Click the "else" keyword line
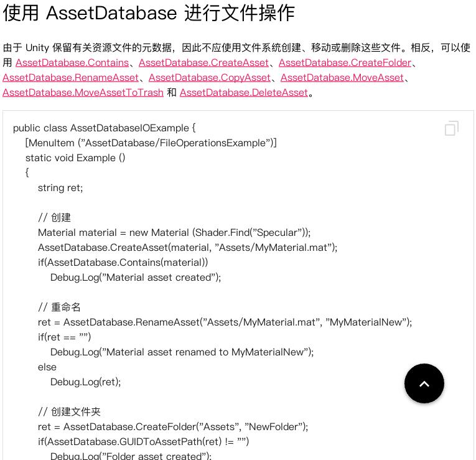The image size is (476, 460). (47, 367)
